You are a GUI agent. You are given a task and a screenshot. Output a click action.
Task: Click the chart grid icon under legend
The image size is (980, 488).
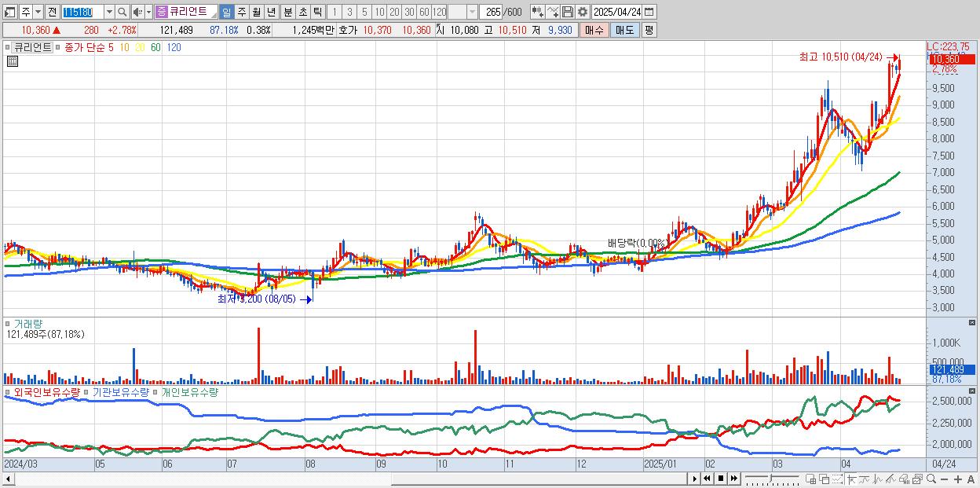point(12,61)
